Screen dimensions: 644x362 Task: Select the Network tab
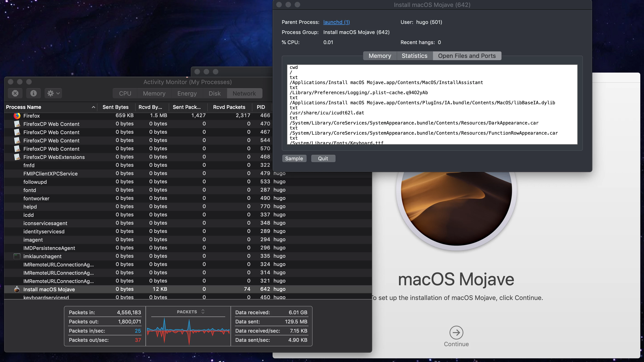(x=244, y=93)
